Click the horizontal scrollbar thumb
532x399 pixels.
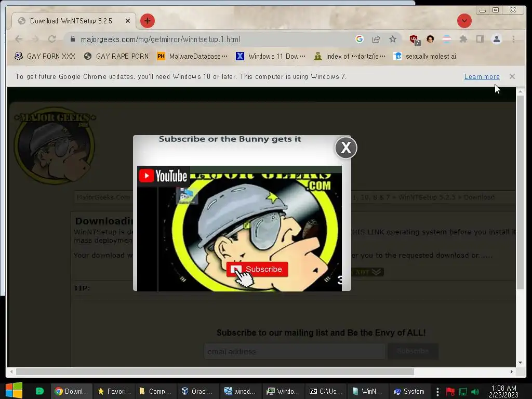215,371
